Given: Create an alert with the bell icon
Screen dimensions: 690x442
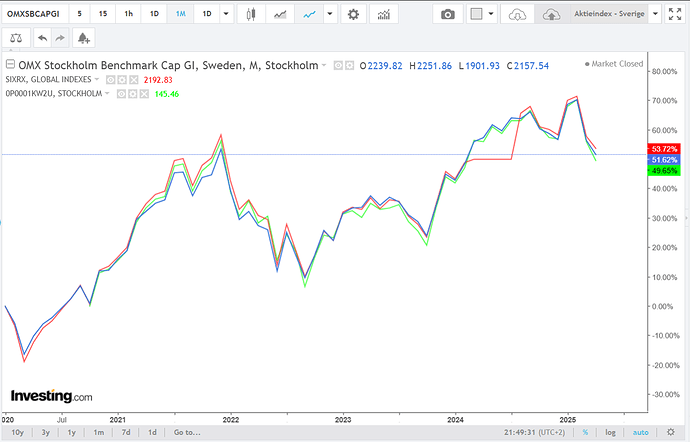Looking at the screenshot, I should click(82, 37).
